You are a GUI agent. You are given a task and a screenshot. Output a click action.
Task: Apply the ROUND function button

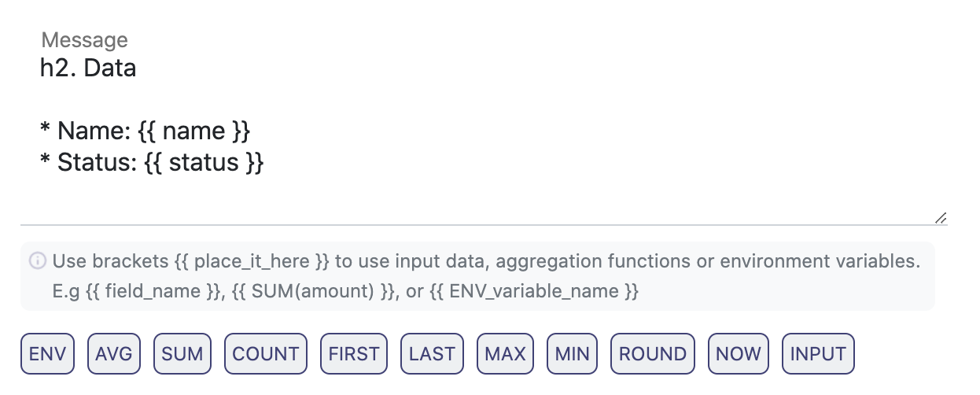point(653,354)
